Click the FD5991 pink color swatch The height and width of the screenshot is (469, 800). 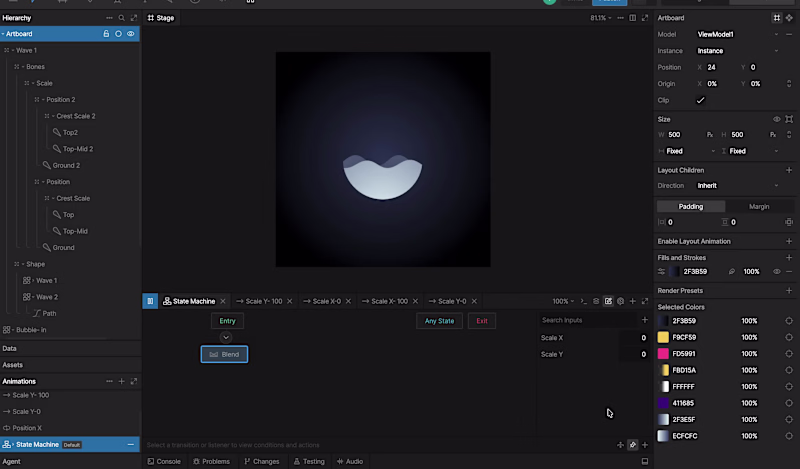pos(663,354)
